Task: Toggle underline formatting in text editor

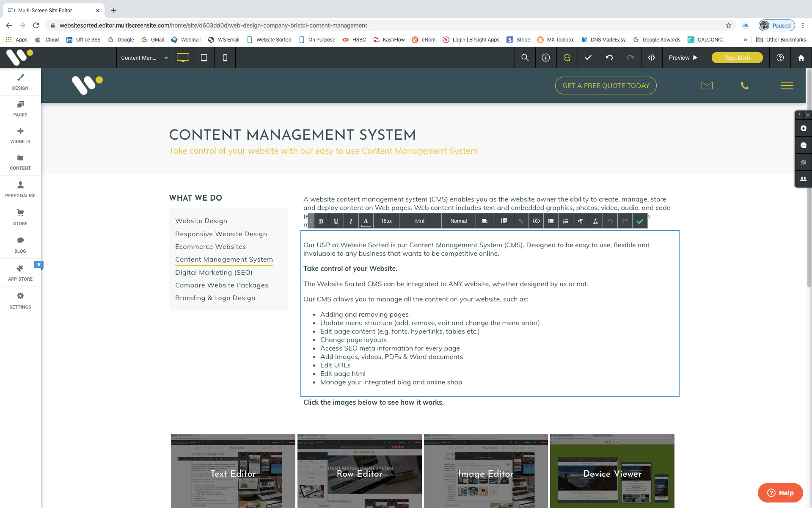Action: pyautogui.click(x=336, y=221)
